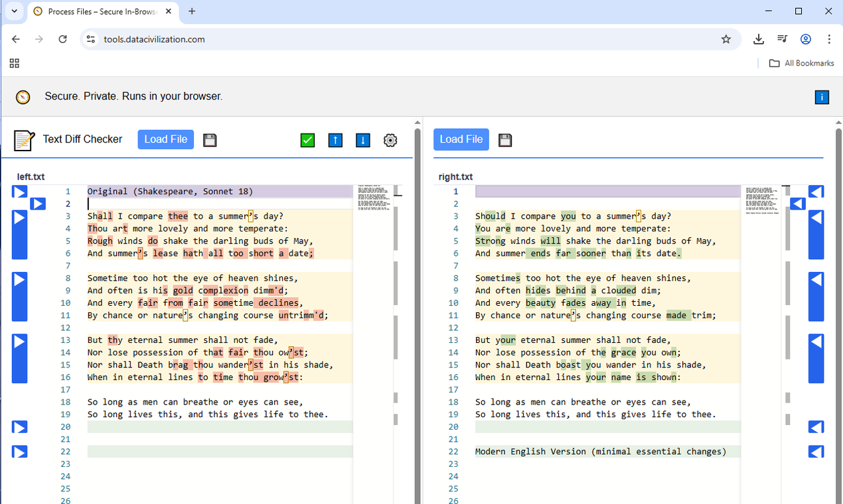
Task: Click the center pane vertical scrollbar
Action: point(418,312)
